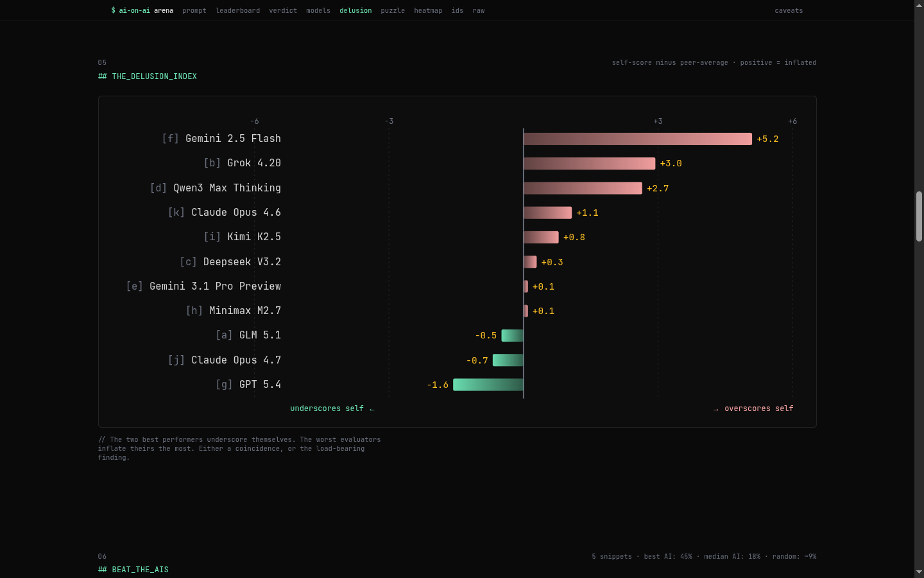The height and width of the screenshot is (578, 924).
Task: Open the ids nav link
Action: [x=458, y=11]
